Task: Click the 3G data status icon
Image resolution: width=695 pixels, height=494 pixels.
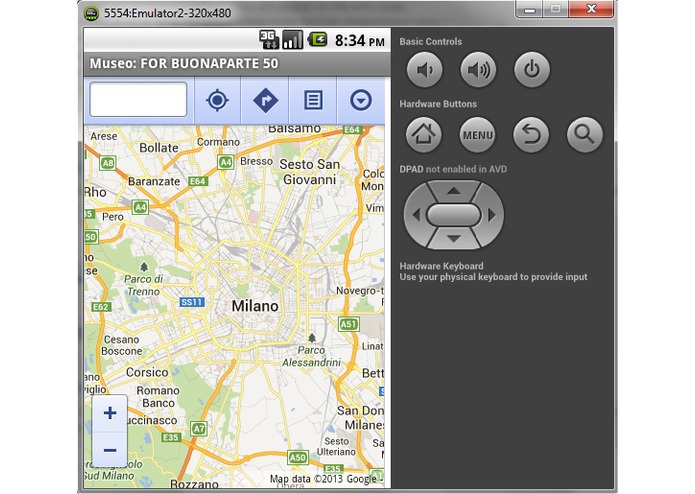Action: point(269,40)
